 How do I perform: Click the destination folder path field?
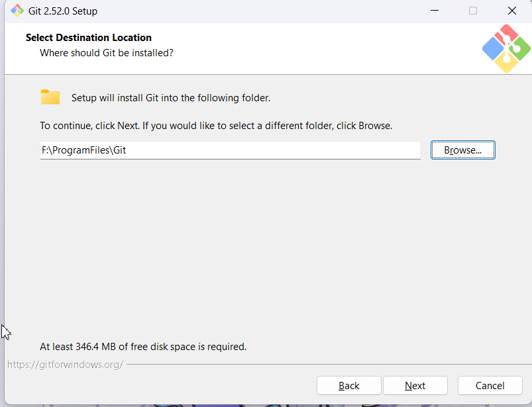click(231, 150)
